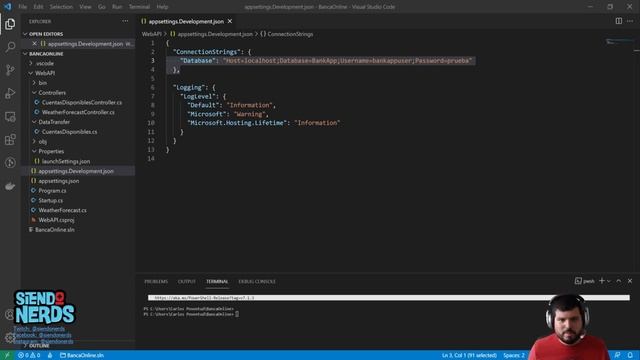This screenshot has width=640, height=360.
Task: Click WebAPI in the editor breadcrumb
Action: (x=152, y=34)
